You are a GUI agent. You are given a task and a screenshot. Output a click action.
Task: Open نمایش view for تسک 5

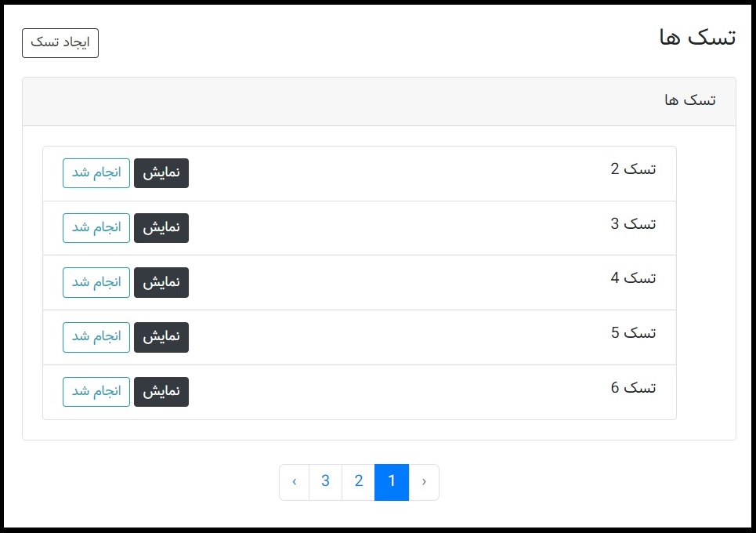point(161,337)
